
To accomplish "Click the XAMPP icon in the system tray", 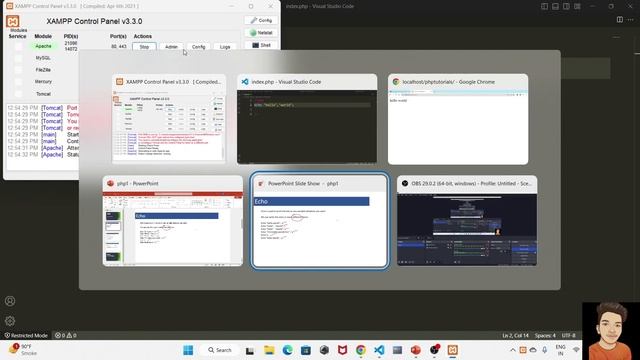I will pos(523,350).
